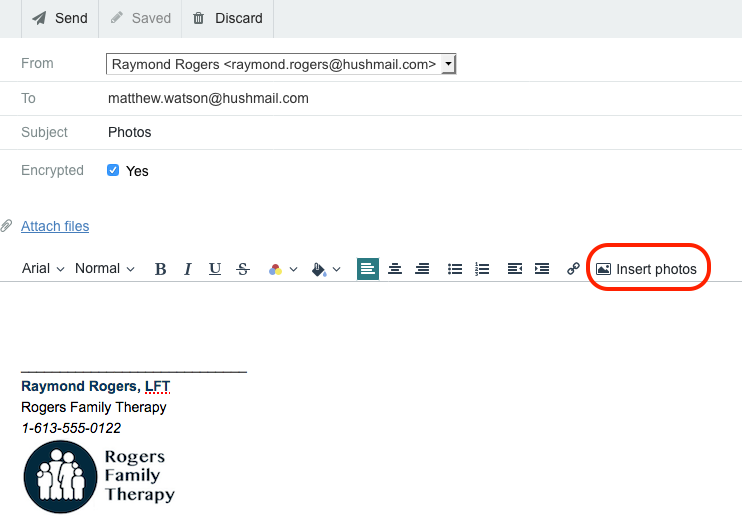Expand the Arial font dropdown
Image resolution: width=742 pixels, height=519 pixels.
43,268
